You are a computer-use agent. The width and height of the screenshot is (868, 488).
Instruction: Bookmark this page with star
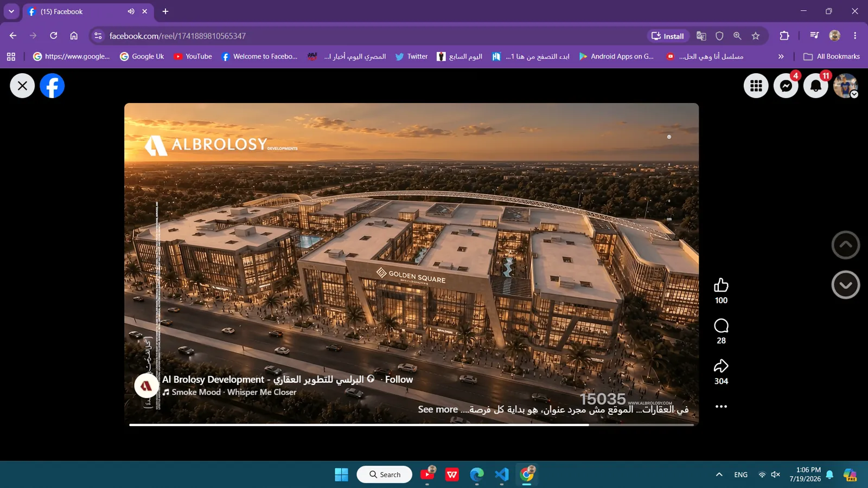[x=756, y=36]
